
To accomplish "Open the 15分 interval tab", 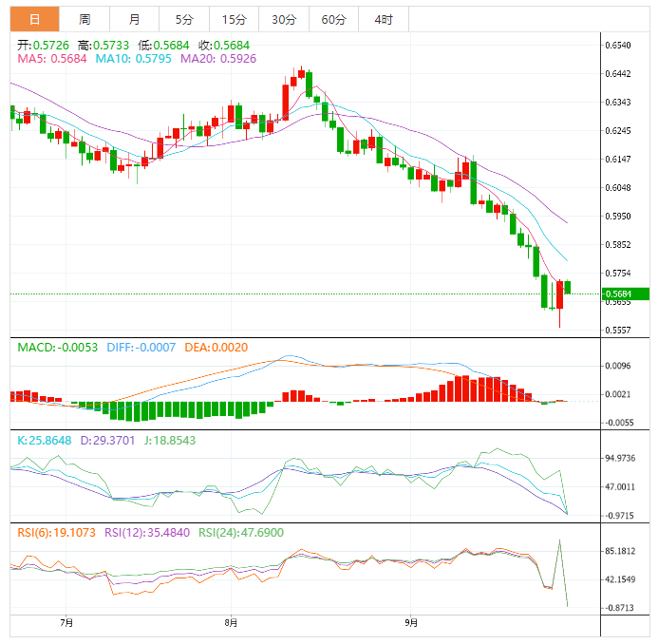I will tap(235, 19).
